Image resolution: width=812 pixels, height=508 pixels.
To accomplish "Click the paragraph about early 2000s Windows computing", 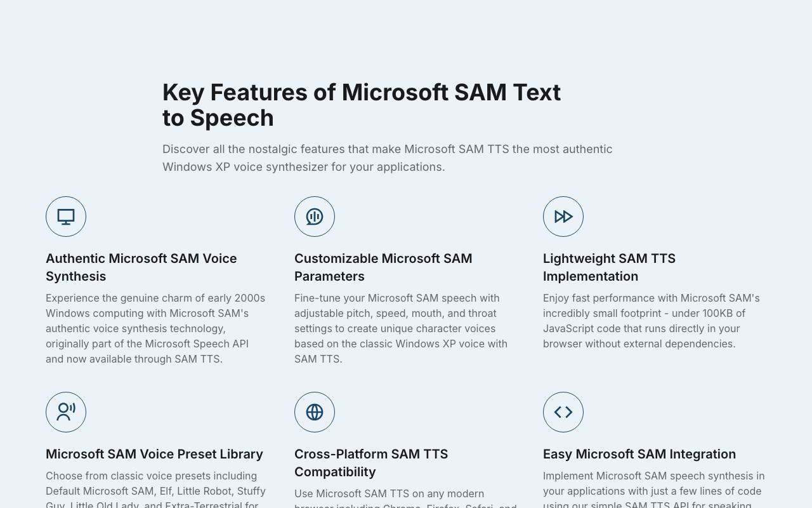I will [155, 328].
